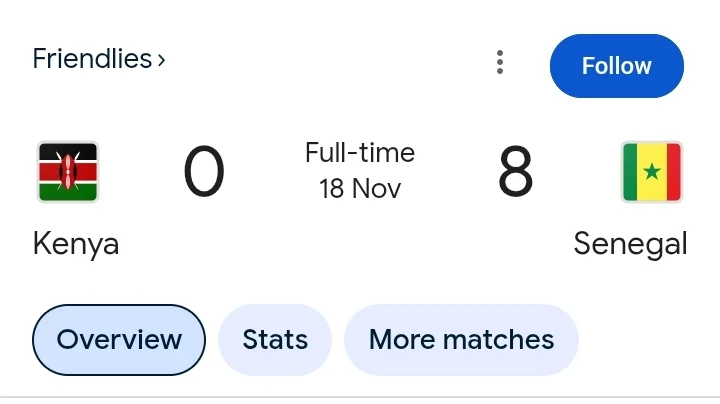720x404 pixels.
Task: Click the Senegal flag icon
Action: pos(651,172)
